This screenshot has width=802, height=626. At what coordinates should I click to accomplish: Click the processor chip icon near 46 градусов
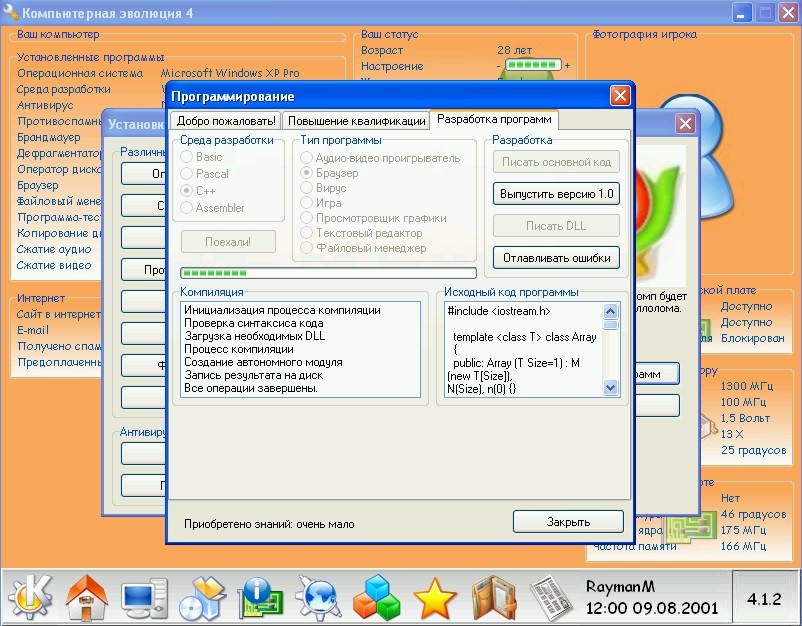(x=692, y=525)
